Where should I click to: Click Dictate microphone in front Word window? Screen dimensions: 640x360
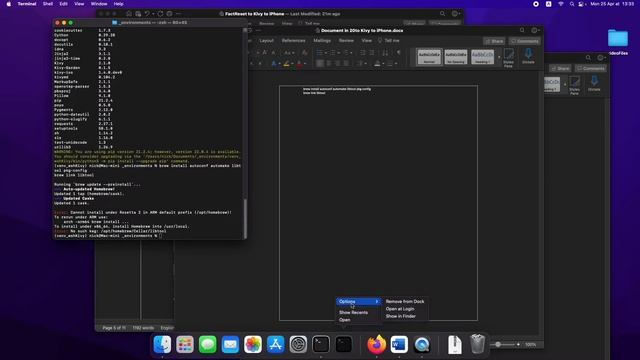coord(528,56)
